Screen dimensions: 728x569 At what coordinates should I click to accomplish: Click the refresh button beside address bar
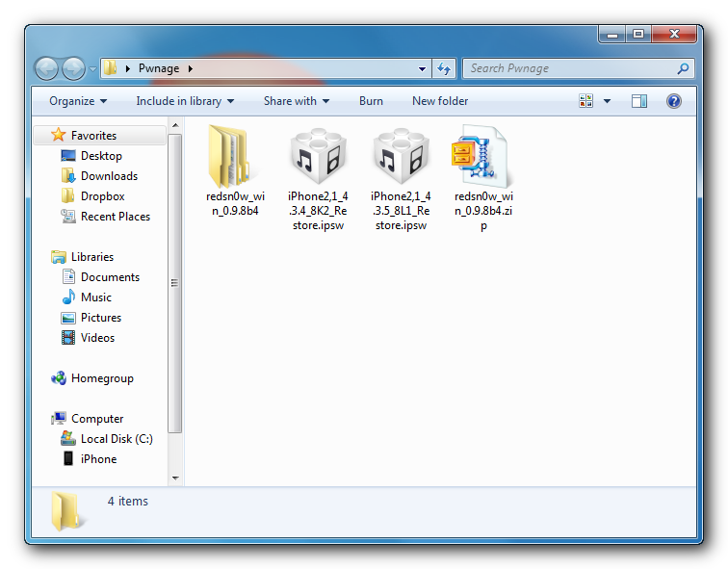(444, 68)
